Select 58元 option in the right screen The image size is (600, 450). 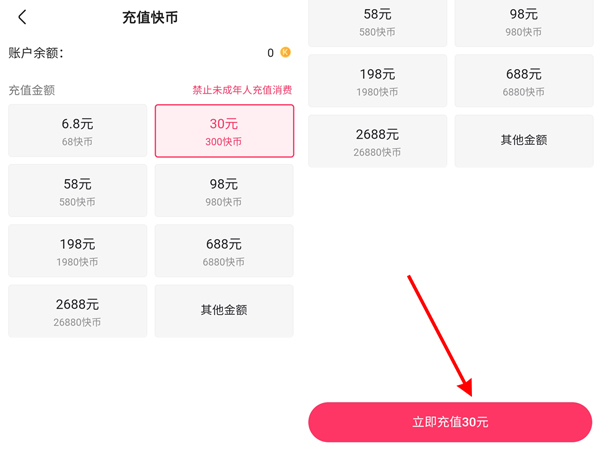click(x=377, y=22)
